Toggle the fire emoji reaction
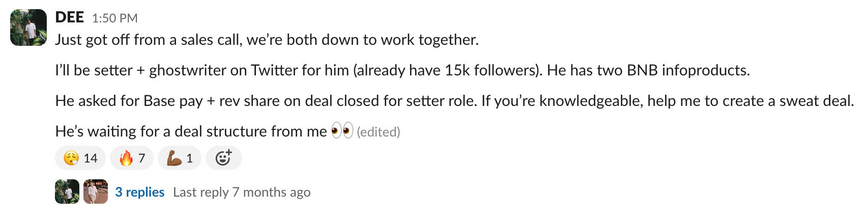868x217 pixels. click(x=132, y=158)
